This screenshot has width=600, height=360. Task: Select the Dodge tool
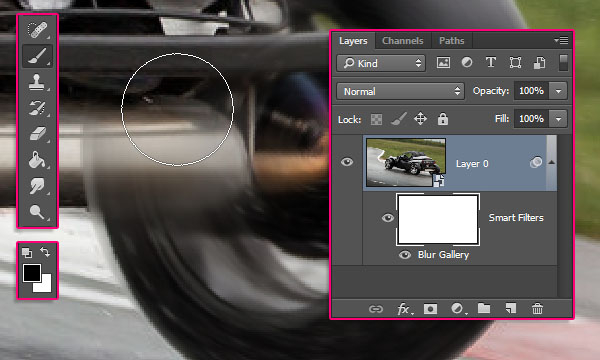38,212
